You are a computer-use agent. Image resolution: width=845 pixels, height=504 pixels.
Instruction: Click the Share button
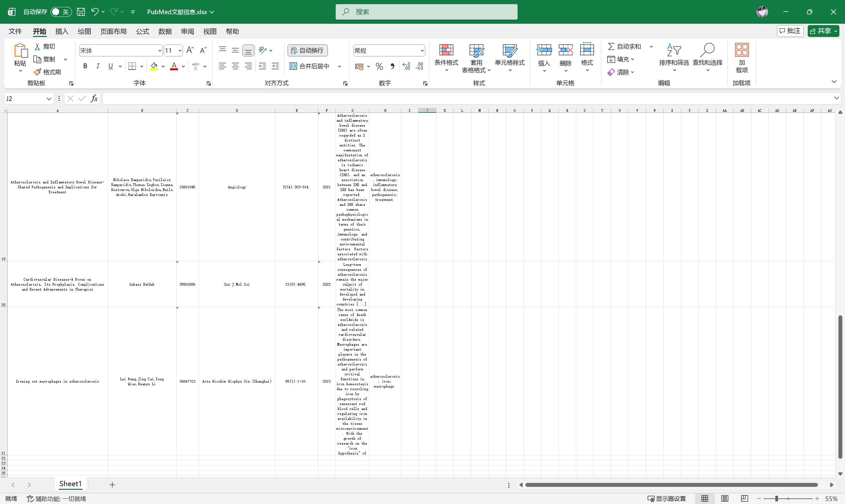tap(823, 31)
